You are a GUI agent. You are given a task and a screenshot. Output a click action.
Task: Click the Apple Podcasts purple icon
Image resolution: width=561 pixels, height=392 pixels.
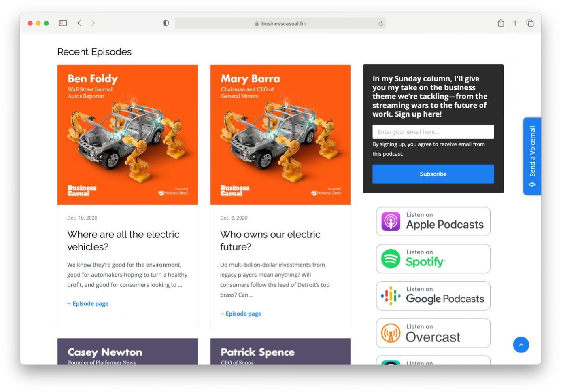pos(391,221)
